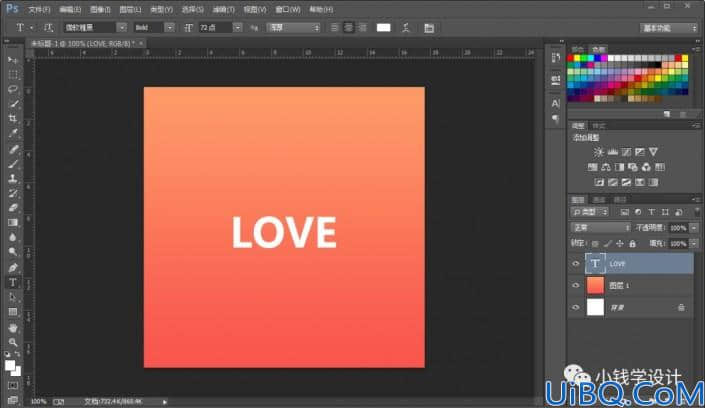
Task: Select the Eraser tool
Action: [x=13, y=208]
